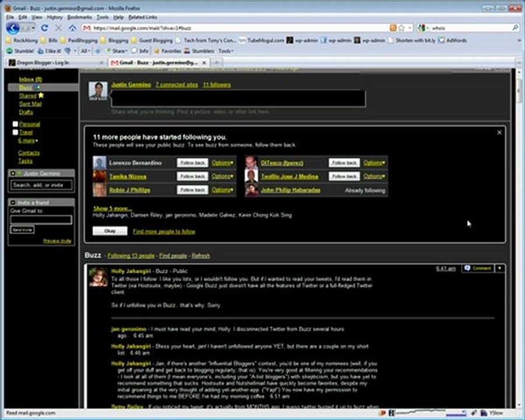Toggle the Travel label checkbox

[x=15, y=132]
